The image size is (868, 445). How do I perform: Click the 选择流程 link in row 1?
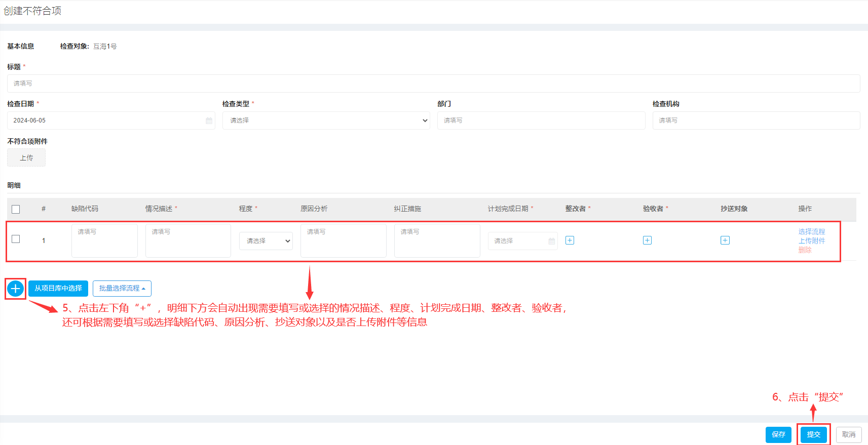[x=812, y=232]
